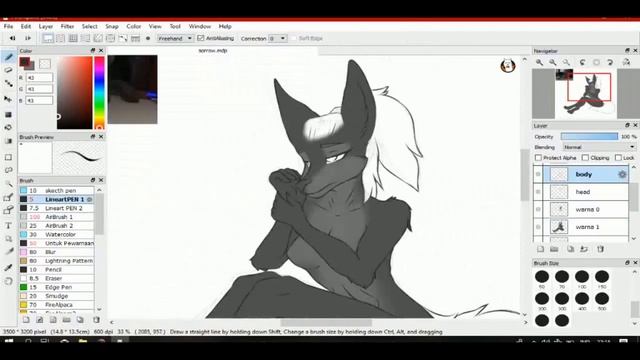
Task: Rotate canvas right in Navigator
Action: point(610,62)
